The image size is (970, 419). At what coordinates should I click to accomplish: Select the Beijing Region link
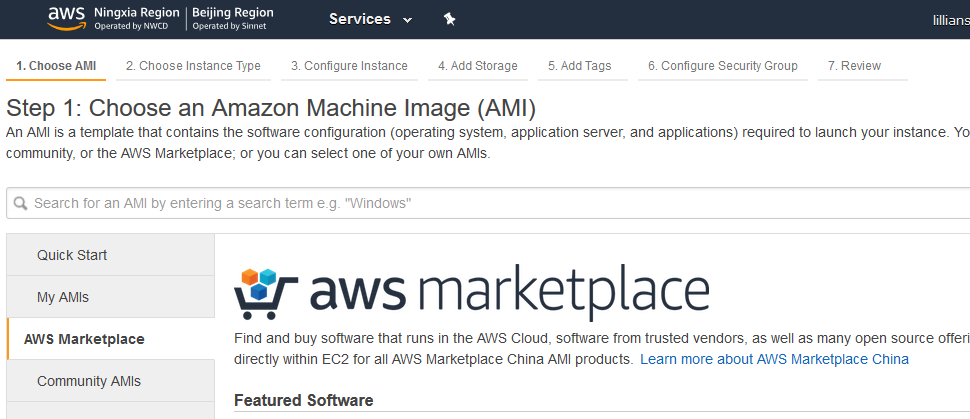(233, 19)
